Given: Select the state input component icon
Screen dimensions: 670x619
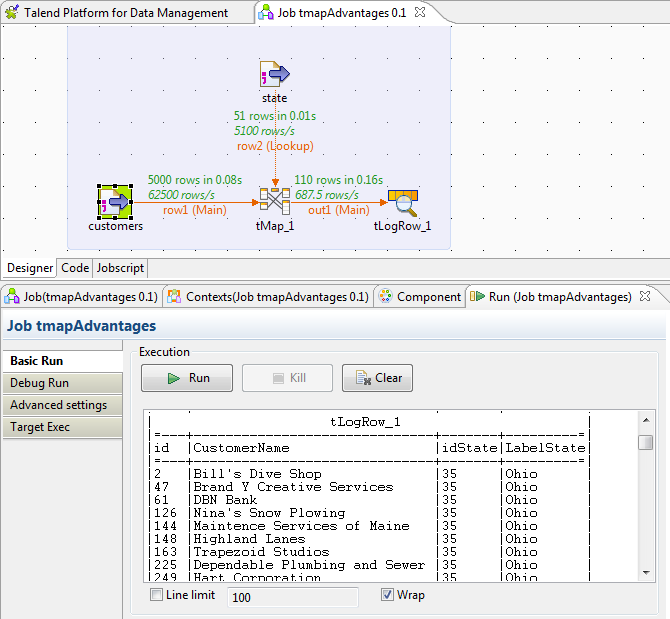Looking at the screenshot, I should [x=275, y=74].
